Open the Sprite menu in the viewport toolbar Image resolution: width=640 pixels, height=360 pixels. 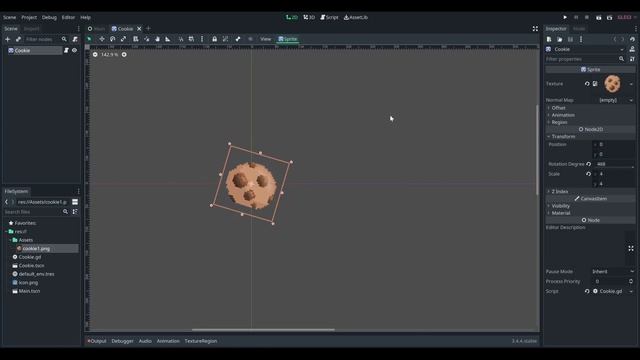288,39
